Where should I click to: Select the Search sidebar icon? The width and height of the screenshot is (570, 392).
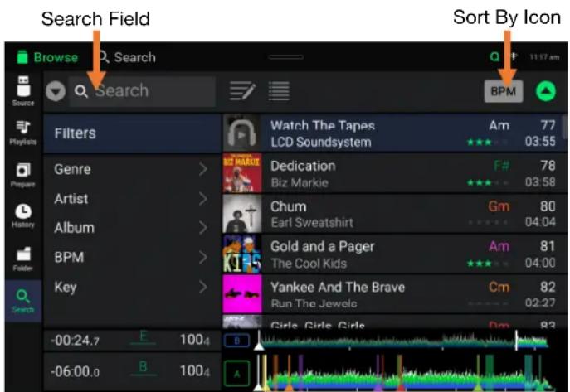(x=23, y=301)
